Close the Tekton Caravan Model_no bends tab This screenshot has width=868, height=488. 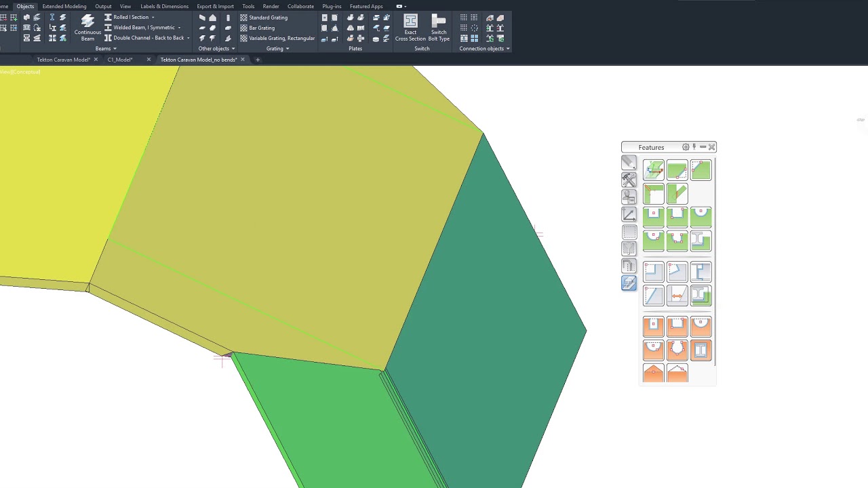pos(242,60)
